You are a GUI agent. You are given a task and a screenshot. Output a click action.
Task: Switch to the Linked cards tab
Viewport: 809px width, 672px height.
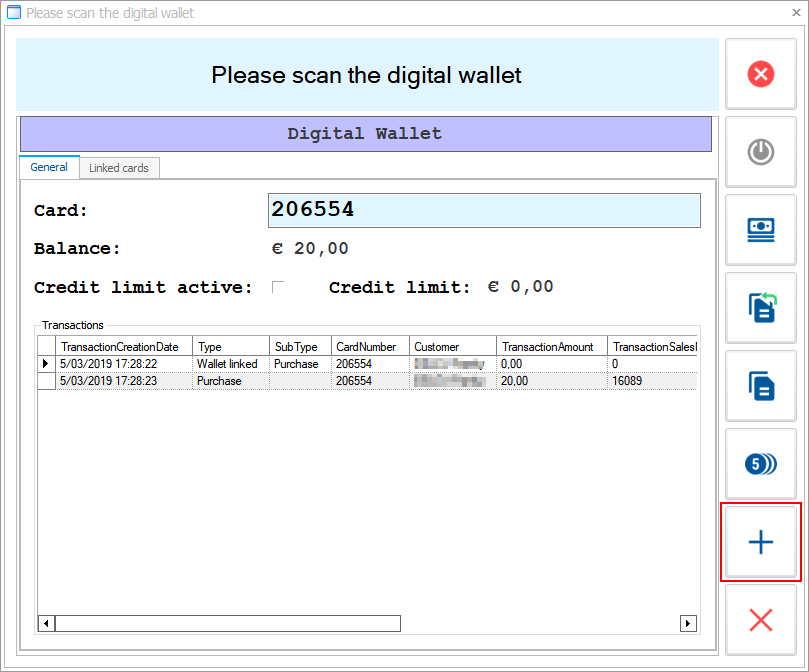tap(118, 168)
